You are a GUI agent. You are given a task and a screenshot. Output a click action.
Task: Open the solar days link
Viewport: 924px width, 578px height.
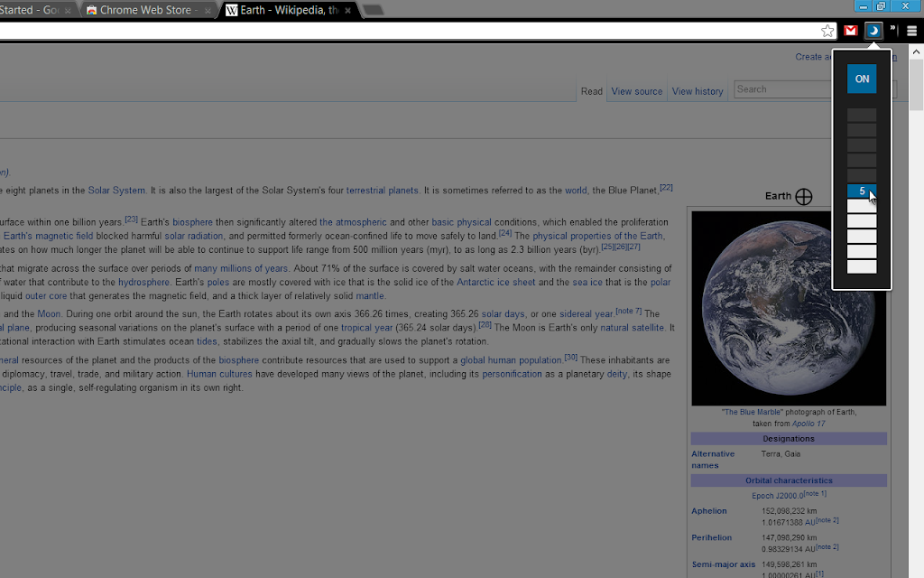point(503,313)
